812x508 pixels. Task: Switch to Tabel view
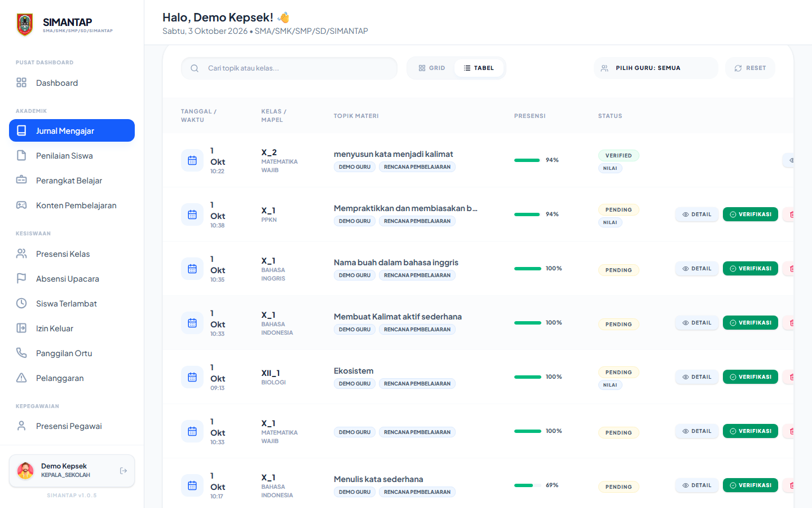point(479,68)
